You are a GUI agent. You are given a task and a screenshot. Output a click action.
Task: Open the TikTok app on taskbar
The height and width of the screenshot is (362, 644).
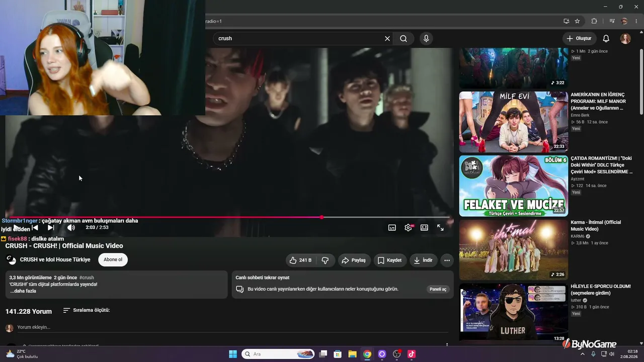coord(411,354)
